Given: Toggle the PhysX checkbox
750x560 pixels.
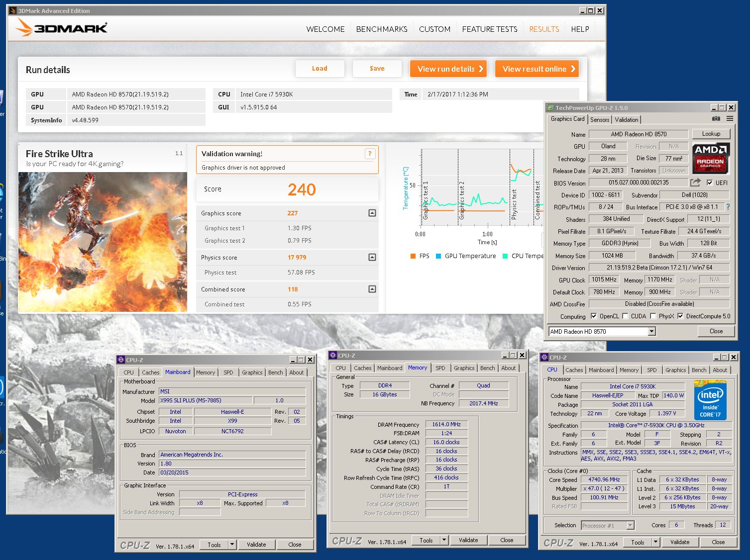Looking at the screenshot, I should [653, 316].
